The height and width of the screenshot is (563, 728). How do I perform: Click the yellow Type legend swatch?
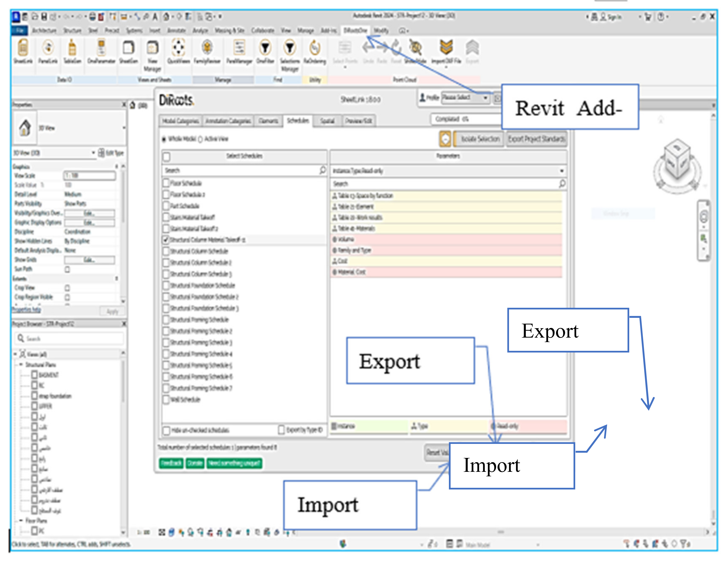(x=448, y=426)
